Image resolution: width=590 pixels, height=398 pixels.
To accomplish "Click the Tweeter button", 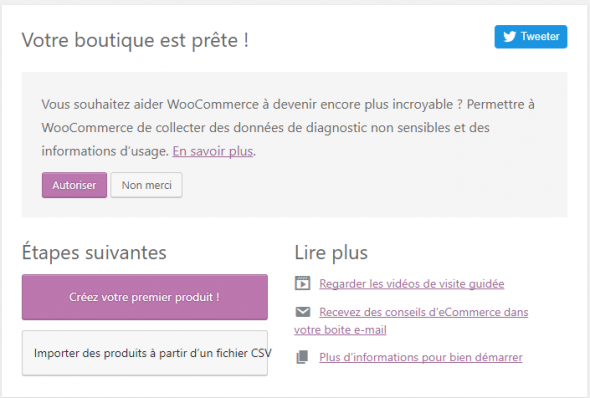I will pos(531,36).
